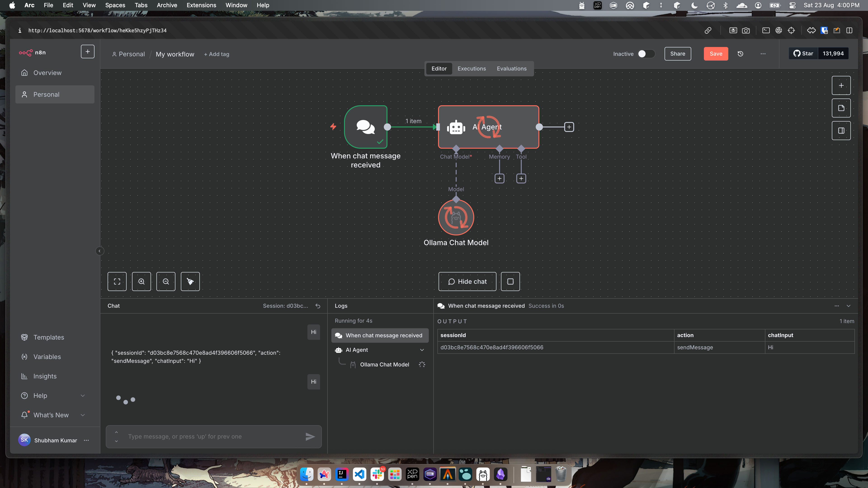
Task: Select the zoom in tool on canvas
Action: click(x=141, y=281)
